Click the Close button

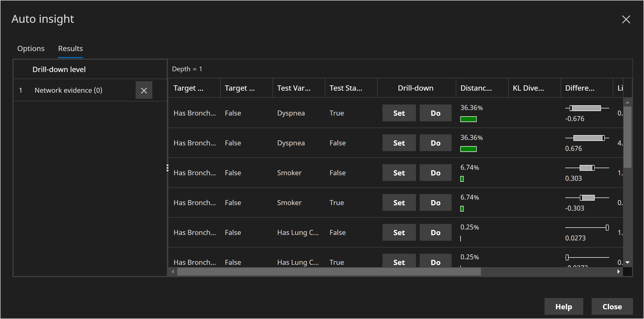612,306
